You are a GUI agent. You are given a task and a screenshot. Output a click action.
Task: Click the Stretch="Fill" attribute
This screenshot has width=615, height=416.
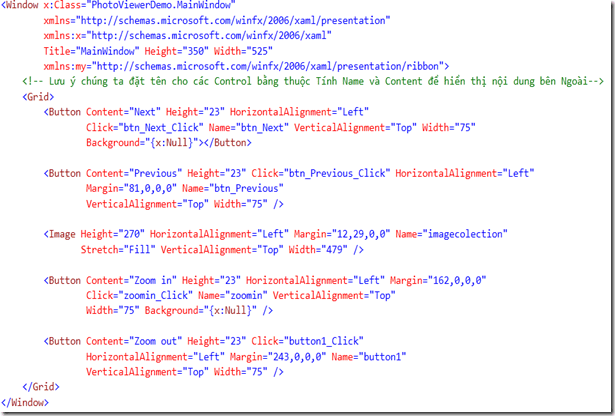118,248
